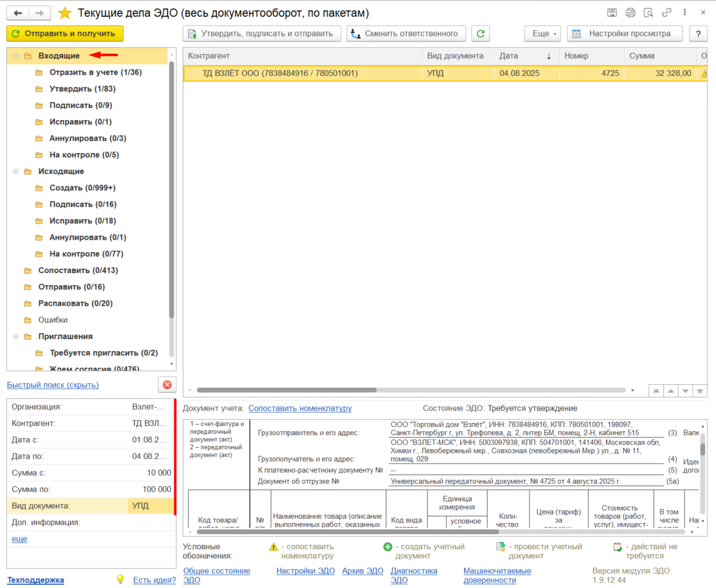Collapse the Входящие tree node
The height and width of the screenshot is (588, 716).
(16, 56)
